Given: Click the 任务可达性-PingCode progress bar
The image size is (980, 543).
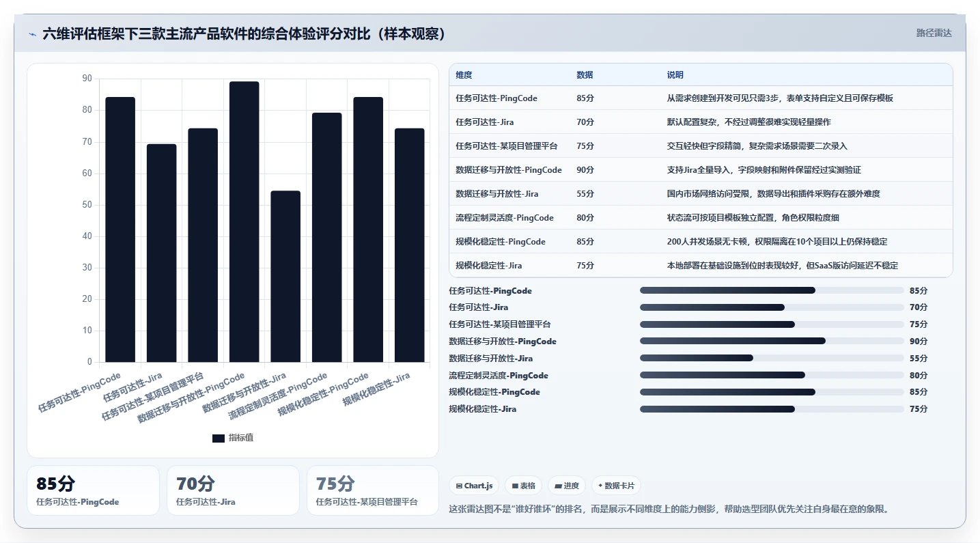Looking at the screenshot, I should pos(772,291).
